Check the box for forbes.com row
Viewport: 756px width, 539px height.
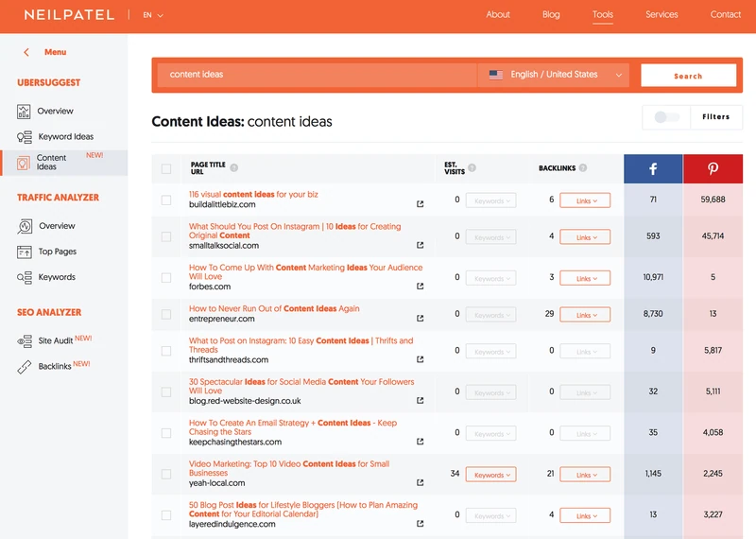click(166, 277)
